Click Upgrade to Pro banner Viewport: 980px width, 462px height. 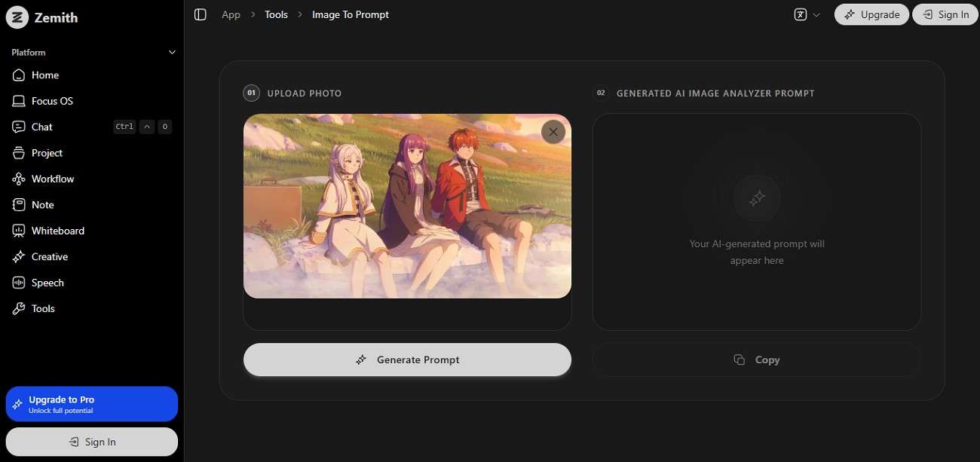click(x=92, y=404)
